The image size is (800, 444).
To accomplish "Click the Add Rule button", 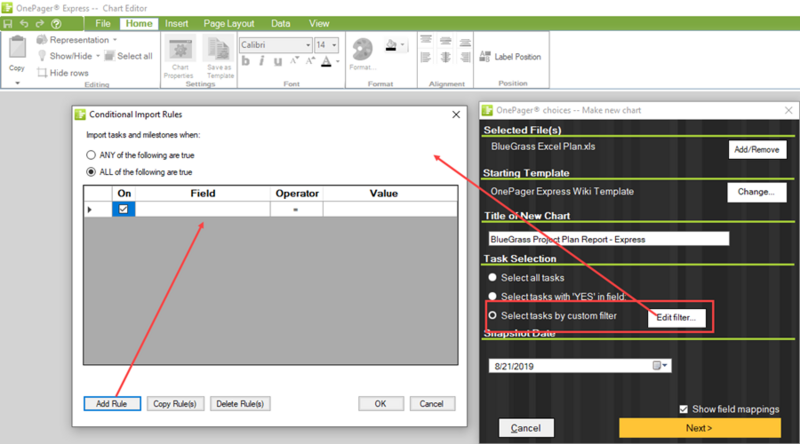I will click(x=112, y=404).
